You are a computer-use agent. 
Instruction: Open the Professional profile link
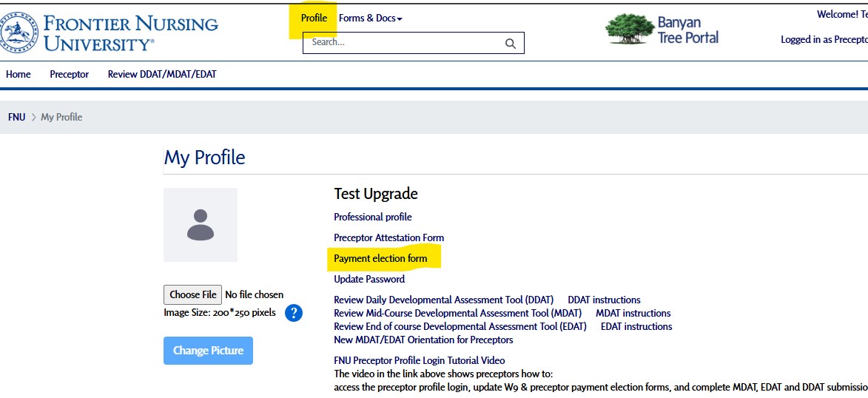[373, 217]
